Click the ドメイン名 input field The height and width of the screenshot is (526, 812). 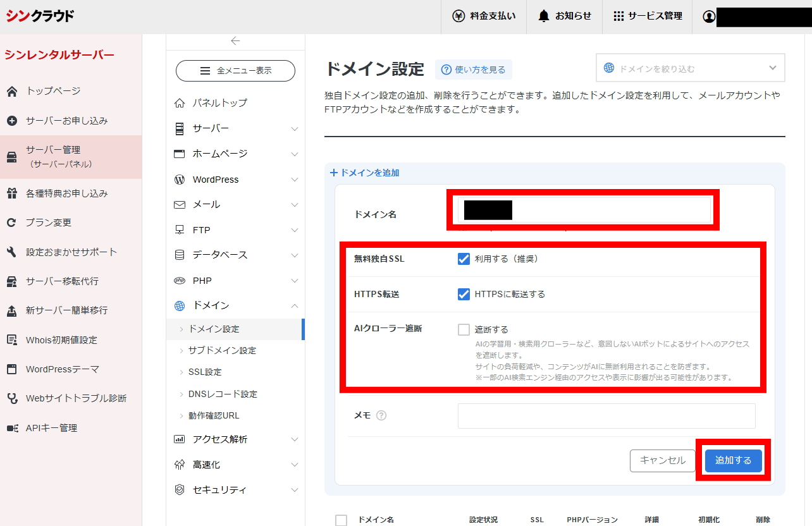pyautogui.click(x=584, y=210)
